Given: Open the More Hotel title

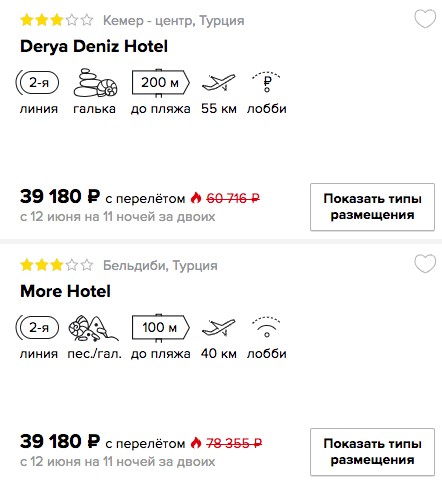Looking at the screenshot, I should (x=65, y=291).
